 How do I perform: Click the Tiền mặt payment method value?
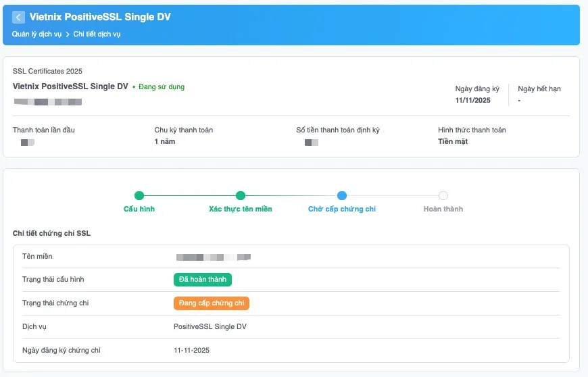click(453, 142)
